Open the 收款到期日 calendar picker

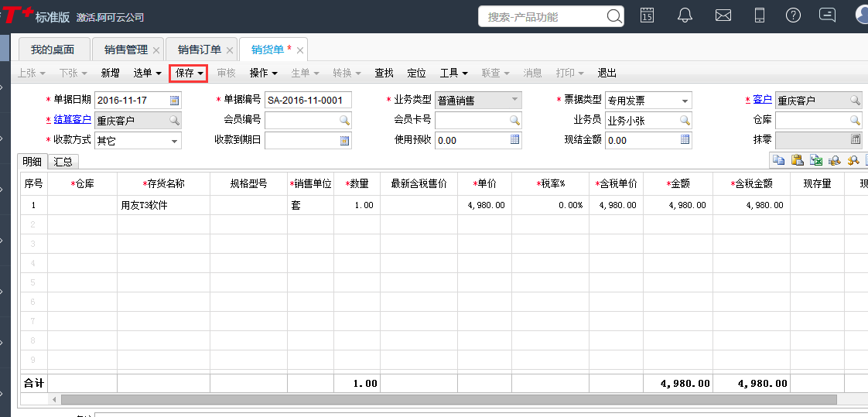(344, 140)
